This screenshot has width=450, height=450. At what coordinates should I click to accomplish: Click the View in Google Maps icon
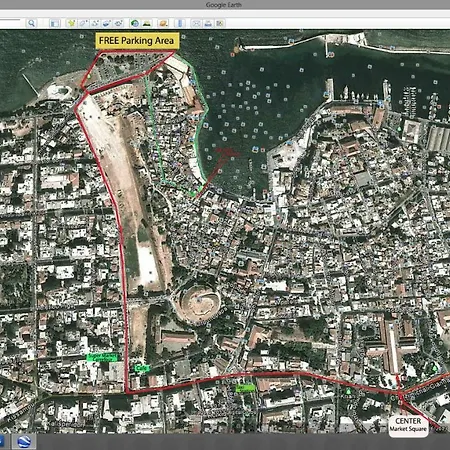coord(220,23)
